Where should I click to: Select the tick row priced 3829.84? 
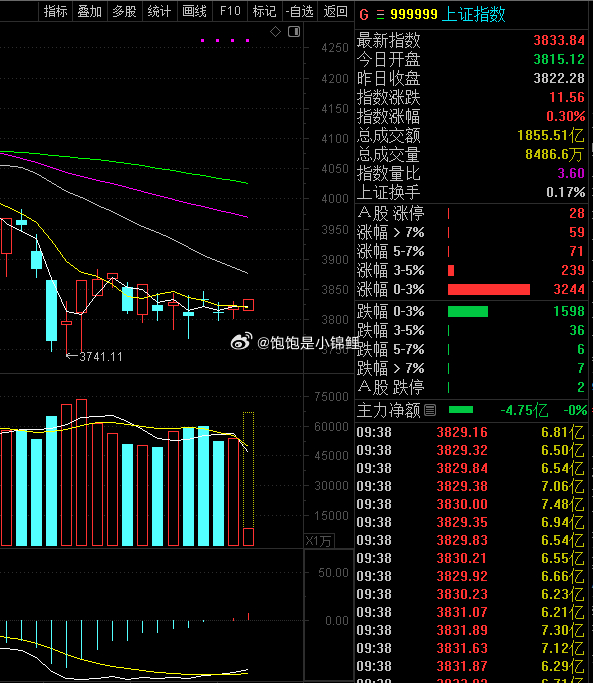pyautogui.click(x=471, y=468)
